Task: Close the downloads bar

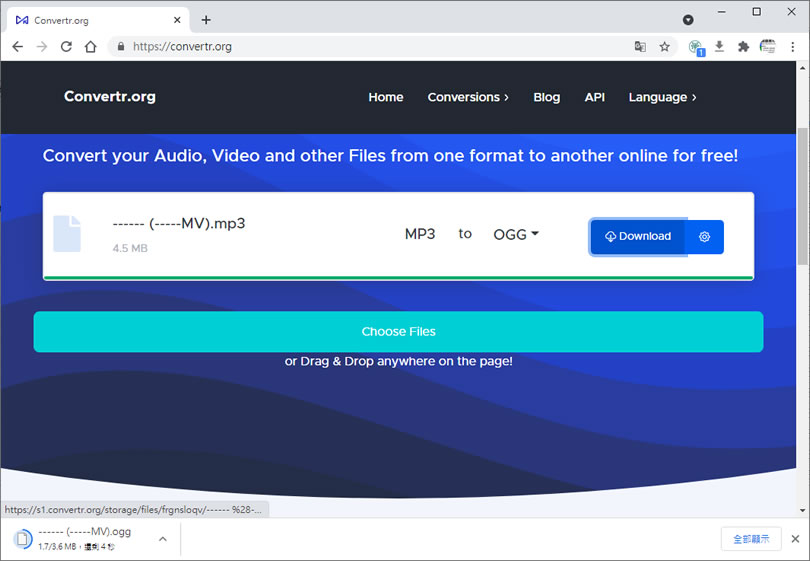Action: click(x=796, y=539)
